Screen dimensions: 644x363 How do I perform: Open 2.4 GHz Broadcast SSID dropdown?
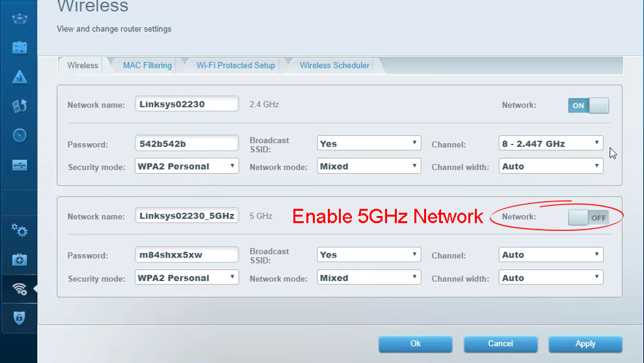[369, 143]
